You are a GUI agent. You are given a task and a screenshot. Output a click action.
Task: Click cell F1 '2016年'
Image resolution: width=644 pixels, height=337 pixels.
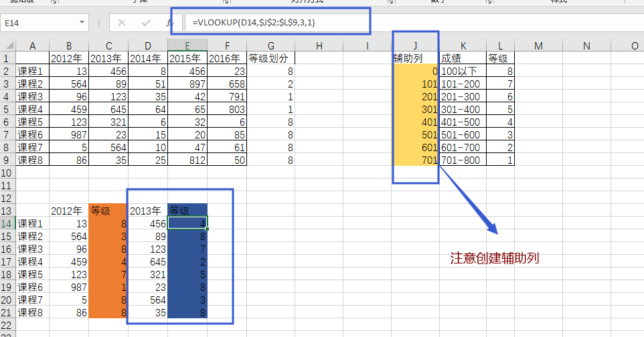(227, 58)
